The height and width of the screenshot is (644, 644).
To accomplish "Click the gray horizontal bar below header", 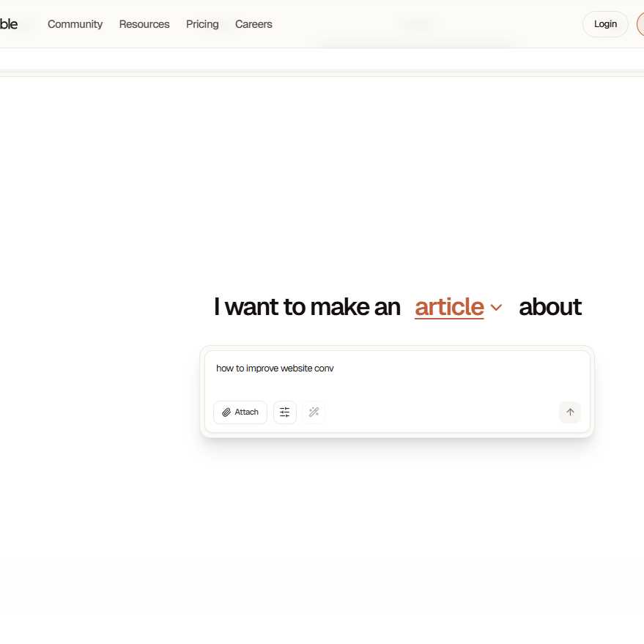I will (322, 72).
